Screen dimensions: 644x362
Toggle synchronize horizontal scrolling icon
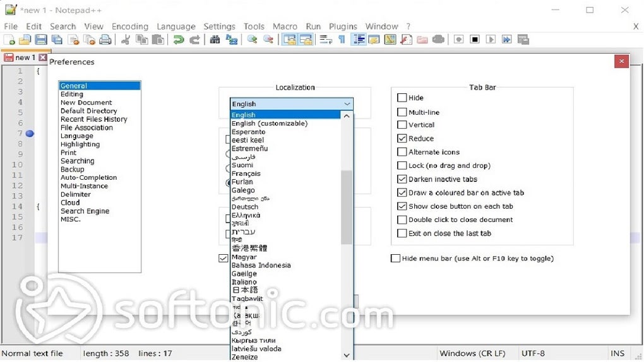point(306,39)
